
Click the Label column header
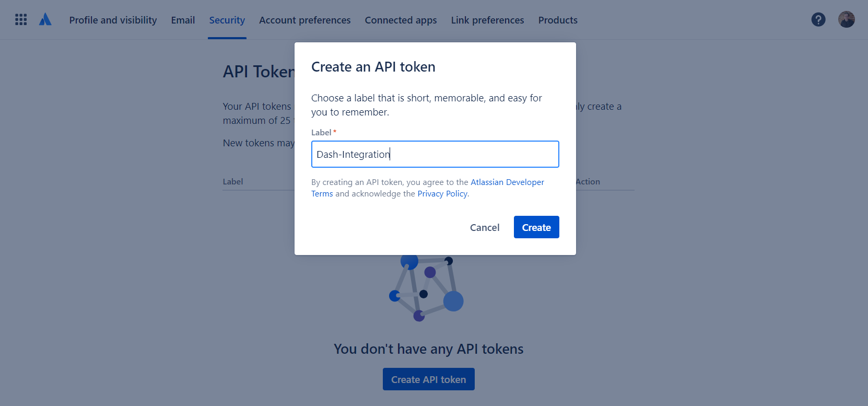(x=233, y=182)
